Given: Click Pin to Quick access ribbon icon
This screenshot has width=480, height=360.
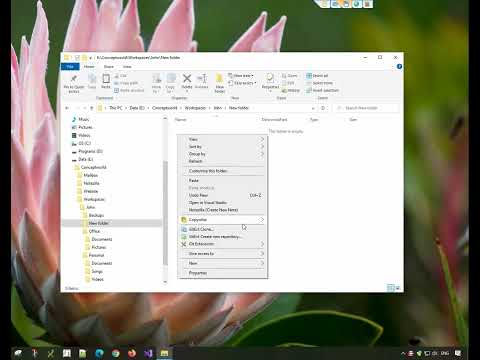Looking at the screenshot, I should pyautogui.click(x=74, y=83).
